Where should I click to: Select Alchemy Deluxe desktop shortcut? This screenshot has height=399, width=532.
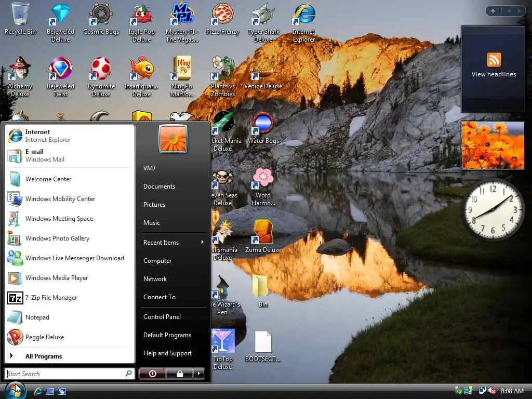[x=20, y=77]
